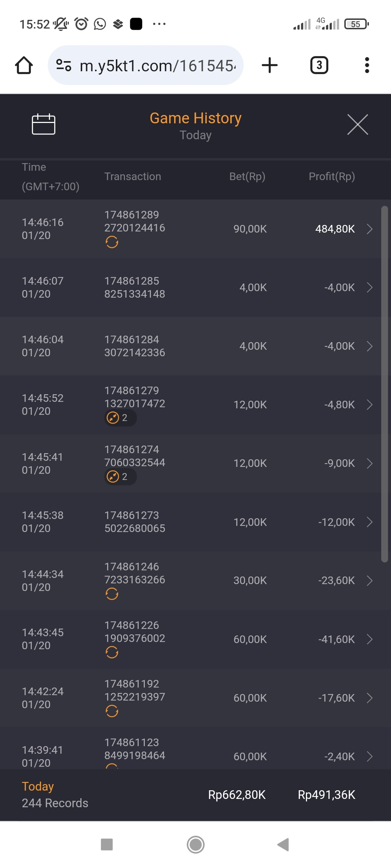
Task: Expand the 14:45:38 row with -12,00K profit
Action: coord(369,522)
